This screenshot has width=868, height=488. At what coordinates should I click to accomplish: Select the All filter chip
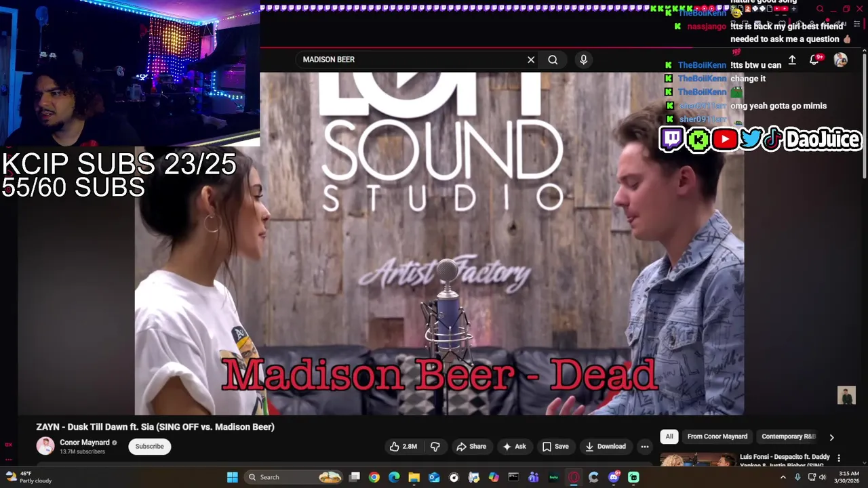pyautogui.click(x=669, y=436)
